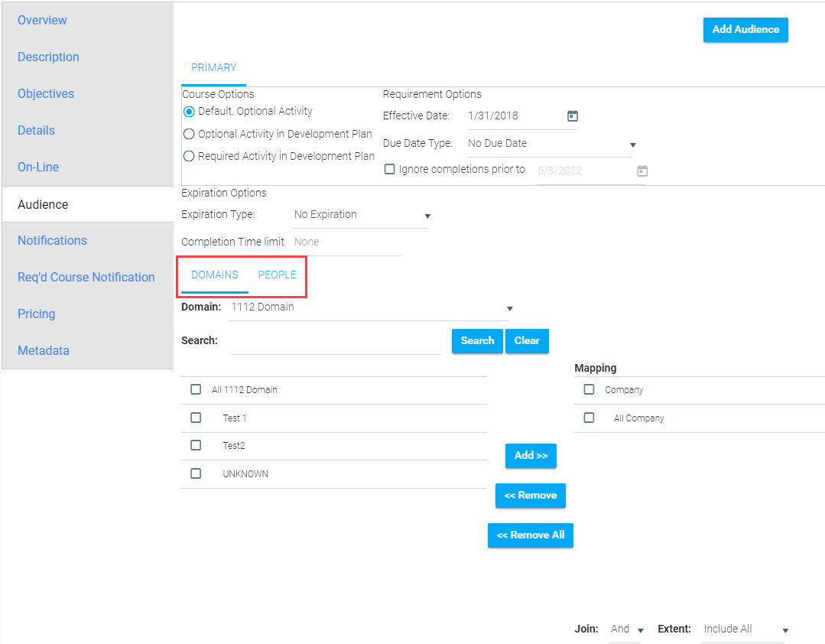The image size is (825, 644).
Task: Open the Pricing section
Action: coord(36,314)
